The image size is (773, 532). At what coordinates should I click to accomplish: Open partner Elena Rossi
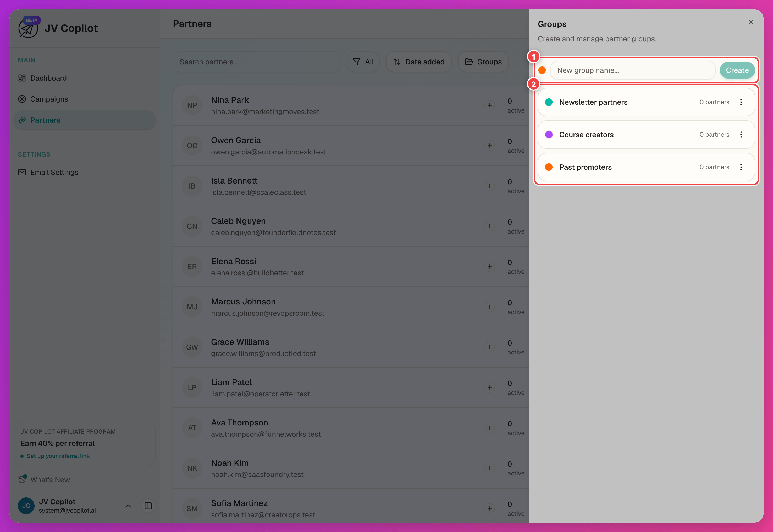pyautogui.click(x=351, y=267)
